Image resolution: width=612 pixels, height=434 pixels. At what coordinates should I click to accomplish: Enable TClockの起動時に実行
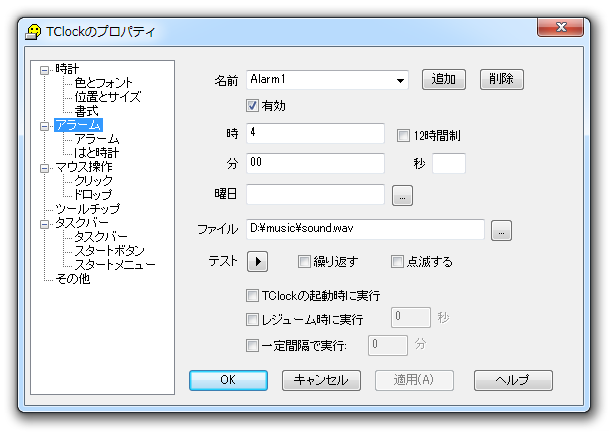[252, 295]
